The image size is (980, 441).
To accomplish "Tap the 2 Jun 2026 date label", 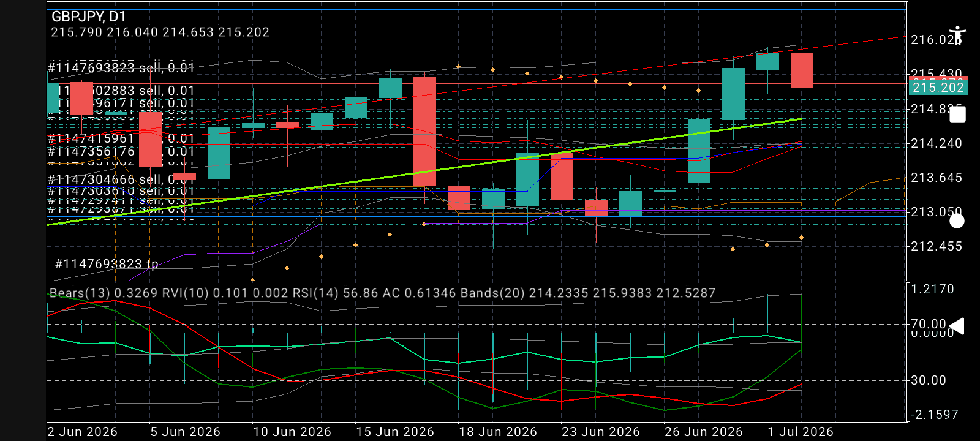I will pyautogui.click(x=82, y=432).
